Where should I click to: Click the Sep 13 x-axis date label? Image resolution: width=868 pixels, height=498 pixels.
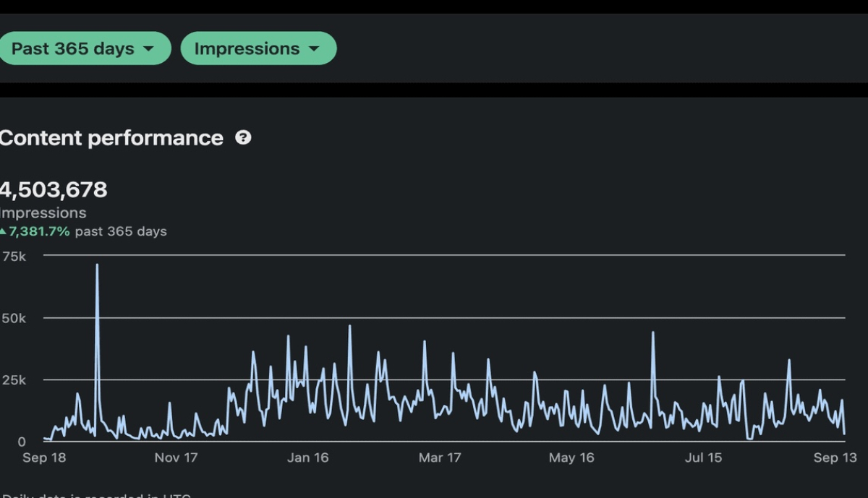[x=835, y=458]
